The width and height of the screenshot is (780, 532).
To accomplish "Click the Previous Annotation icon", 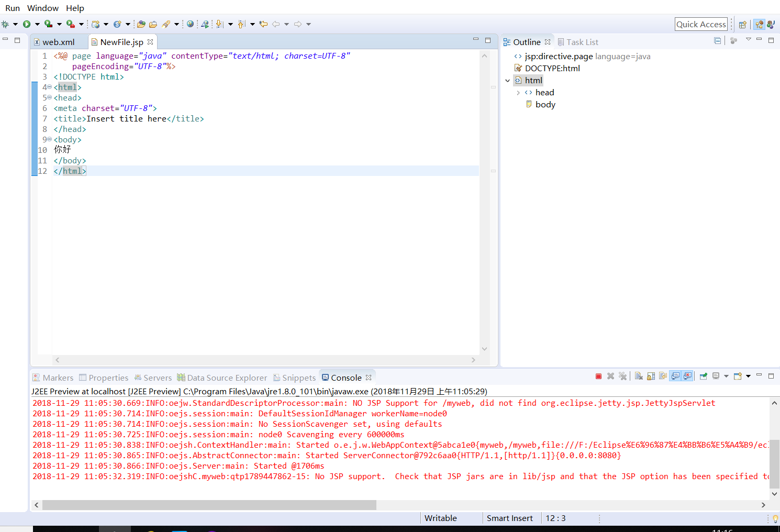I will click(x=241, y=24).
